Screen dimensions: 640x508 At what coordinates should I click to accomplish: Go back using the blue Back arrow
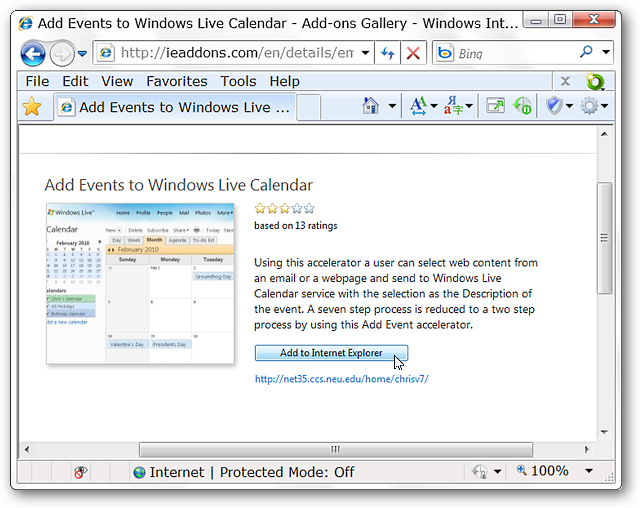point(33,53)
